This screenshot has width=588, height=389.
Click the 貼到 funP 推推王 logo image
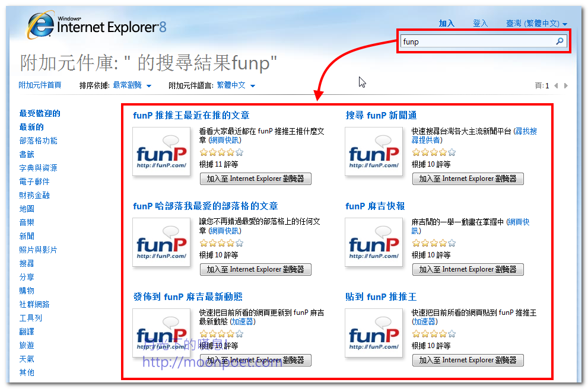pos(374,333)
